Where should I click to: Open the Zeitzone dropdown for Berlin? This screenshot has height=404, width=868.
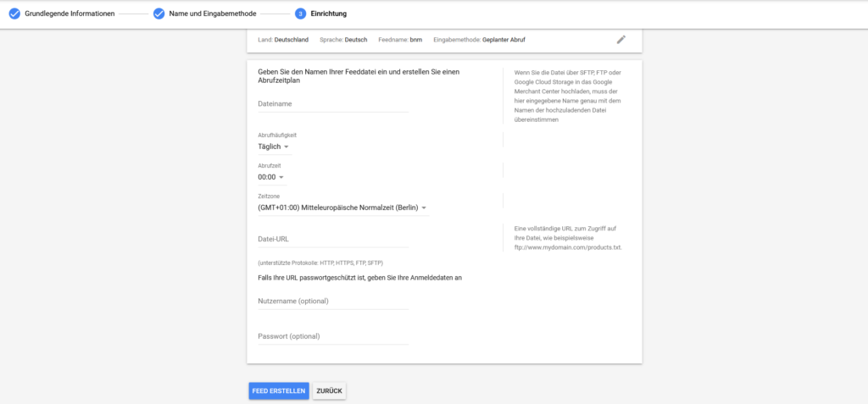click(x=342, y=208)
